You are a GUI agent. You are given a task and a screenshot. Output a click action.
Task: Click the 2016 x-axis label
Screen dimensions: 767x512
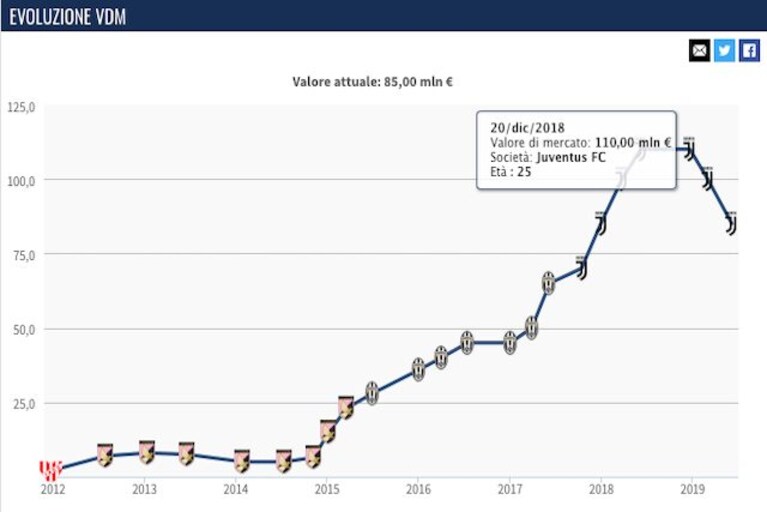(418, 489)
